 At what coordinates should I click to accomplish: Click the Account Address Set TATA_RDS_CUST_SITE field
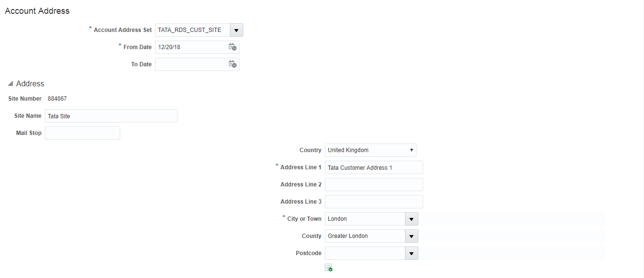point(192,30)
